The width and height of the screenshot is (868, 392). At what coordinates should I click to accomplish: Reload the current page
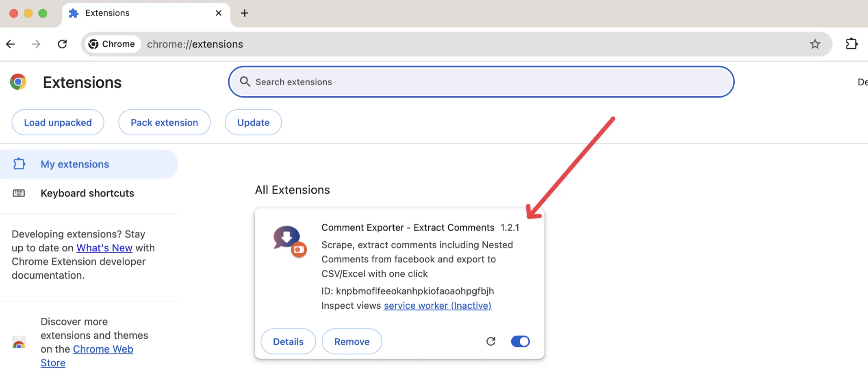[62, 44]
